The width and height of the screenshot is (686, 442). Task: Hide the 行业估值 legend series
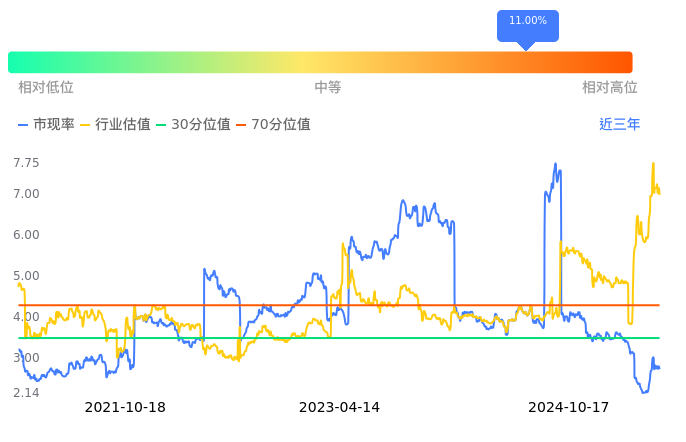(x=115, y=125)
